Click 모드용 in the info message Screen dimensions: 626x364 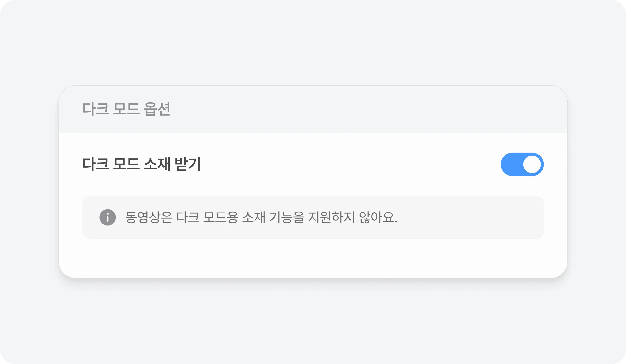[x=221, y=217]
